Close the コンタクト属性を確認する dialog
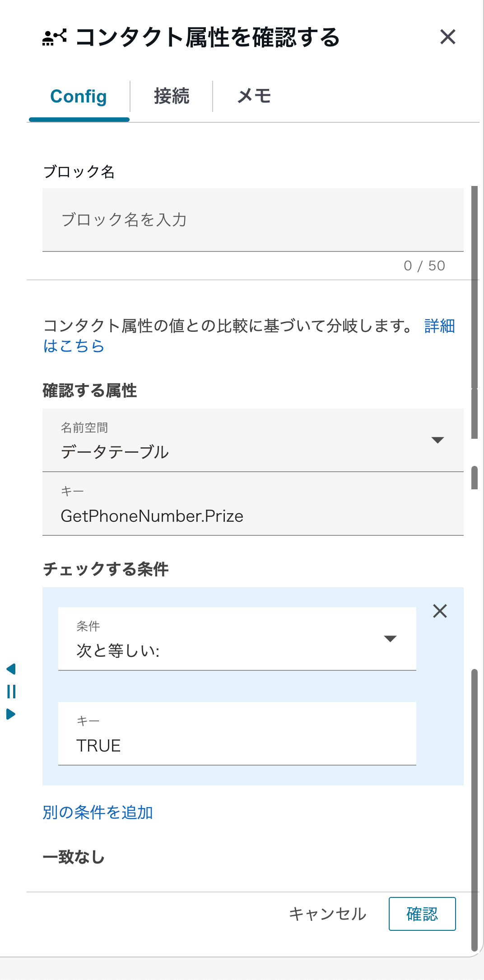Image resolution: width=484 pixels, height=980 pixels. pos(449,37)
